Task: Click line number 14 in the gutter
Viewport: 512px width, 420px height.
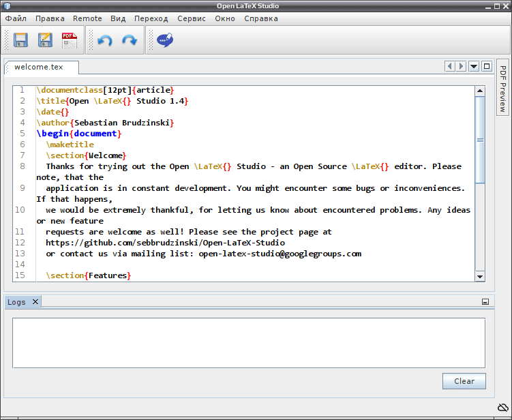Action: click(x=20, y=265)
